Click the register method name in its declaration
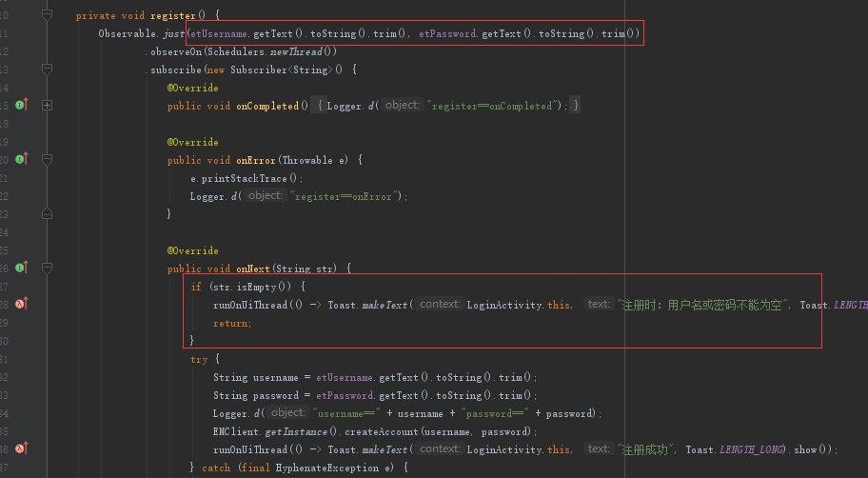 click(x=172, y=16)
